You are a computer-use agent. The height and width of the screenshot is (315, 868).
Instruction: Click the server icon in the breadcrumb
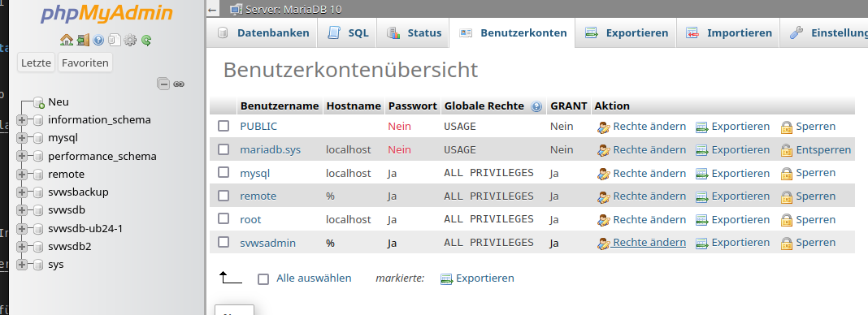(237, 10)
